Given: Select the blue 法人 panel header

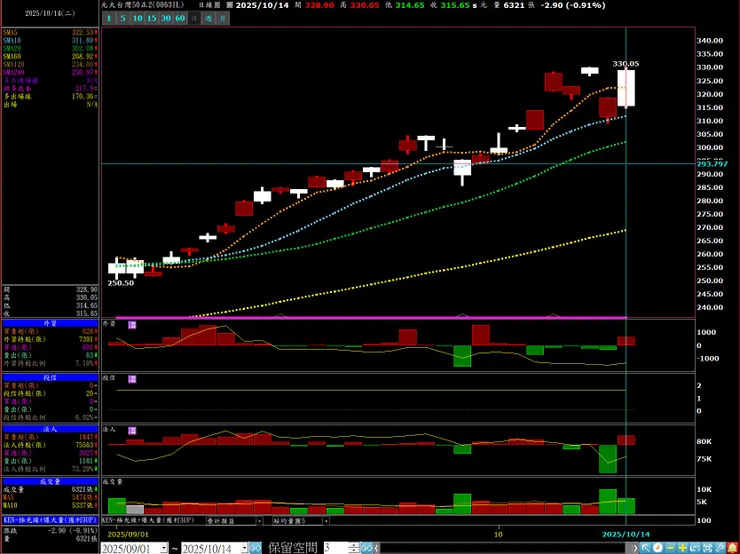Looking at the screenshot, I should tap(50, 429).
